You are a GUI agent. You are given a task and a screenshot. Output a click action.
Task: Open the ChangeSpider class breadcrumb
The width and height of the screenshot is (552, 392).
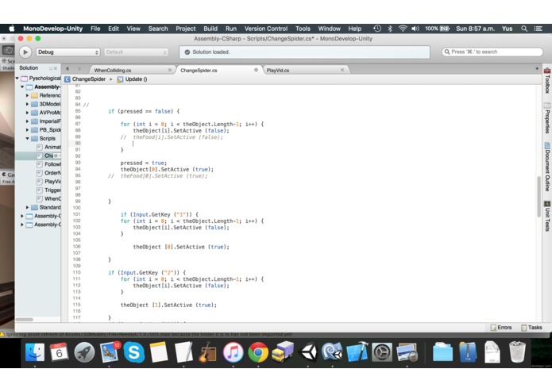85,79
